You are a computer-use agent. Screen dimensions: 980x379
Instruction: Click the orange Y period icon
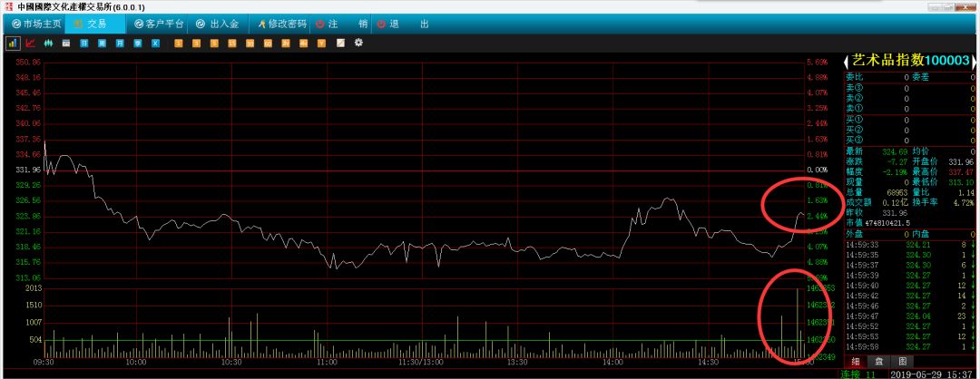coord(320,43)
